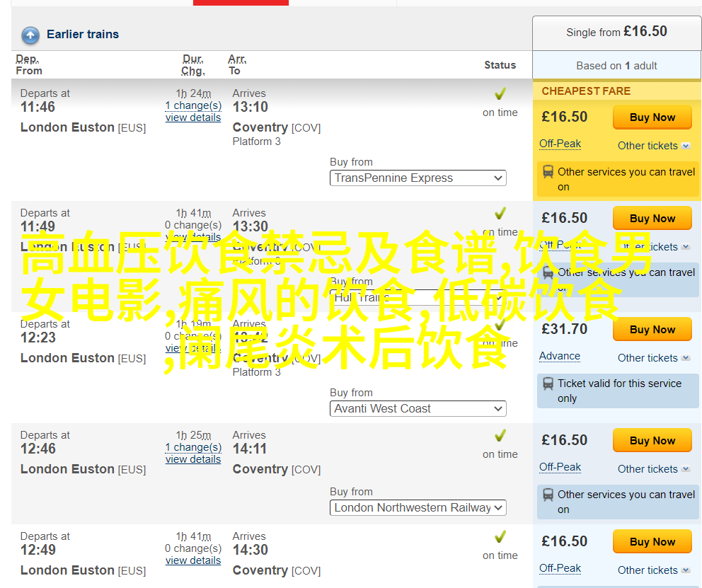Click train icon beside 'Ticket valid for this service'
This screenshot has width=702, height=588.
(x=548, y=384)
